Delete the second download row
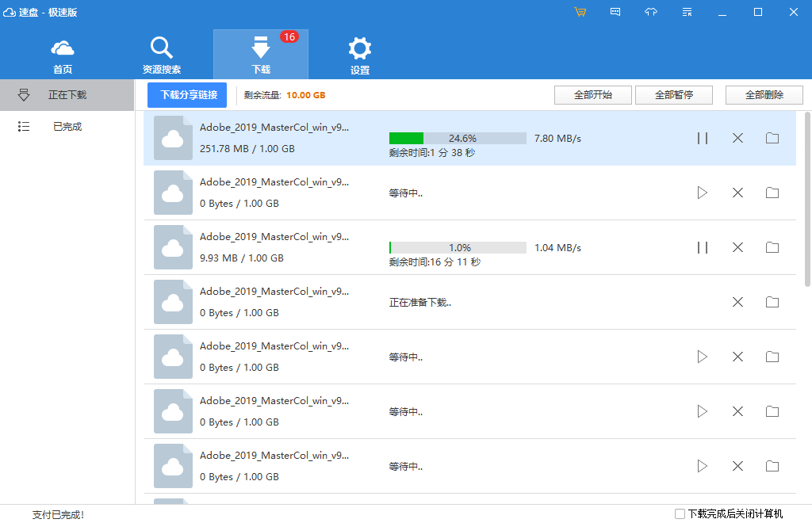The height and width of the screenshot is (523, 812). 738,193
